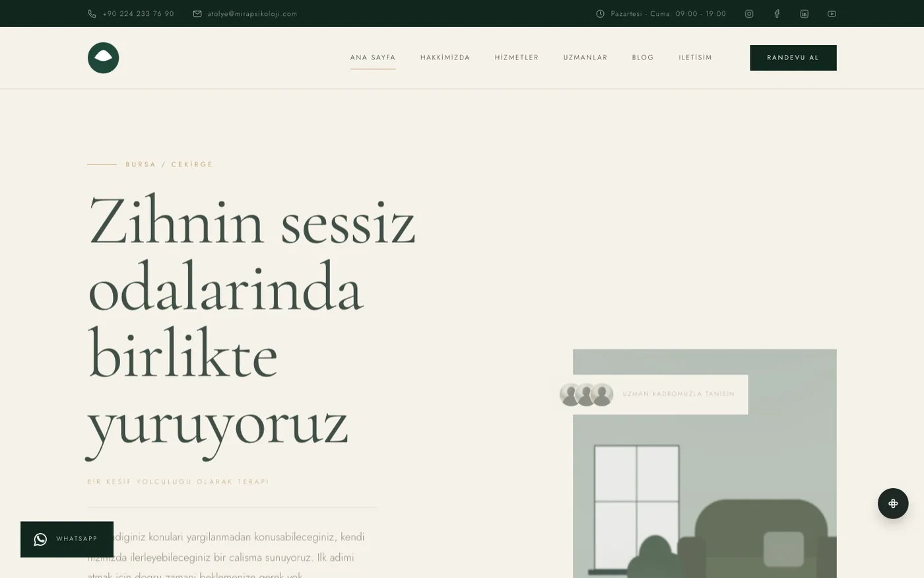The image size is (924, 578).
Task: Click the BURSA / CEKİRGE label
Action: [x=170, y=164]
